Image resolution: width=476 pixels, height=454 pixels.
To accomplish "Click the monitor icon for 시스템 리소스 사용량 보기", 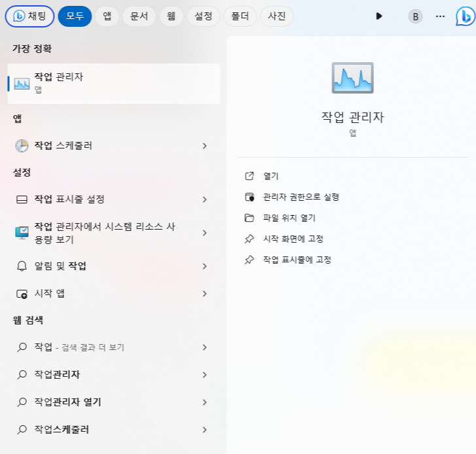I will [22, 233].
